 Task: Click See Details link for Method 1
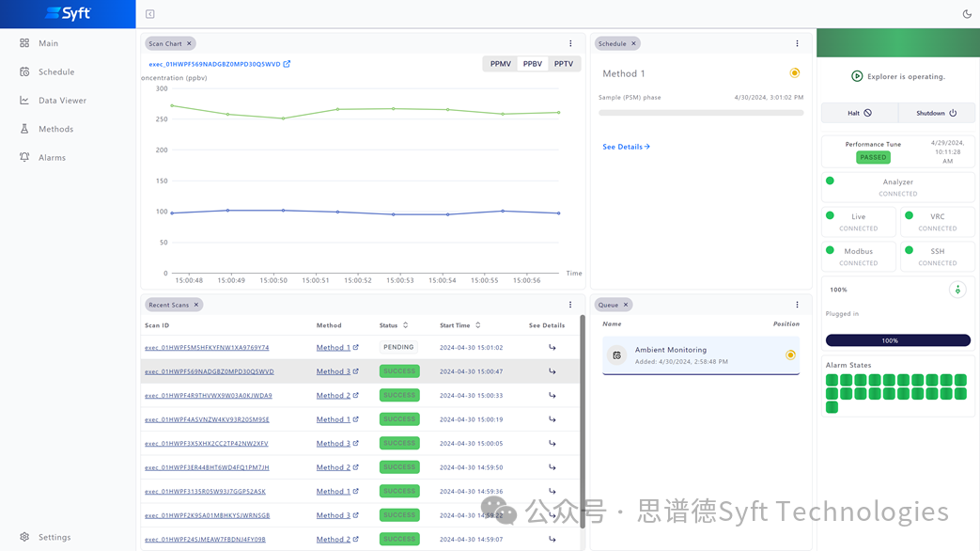click(x=627, y=147)
